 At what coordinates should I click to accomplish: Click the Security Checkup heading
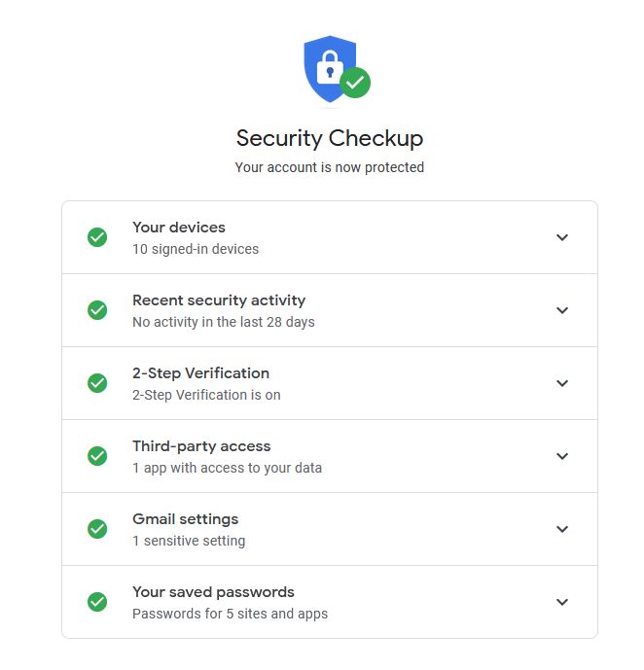(x=330, y=138)
